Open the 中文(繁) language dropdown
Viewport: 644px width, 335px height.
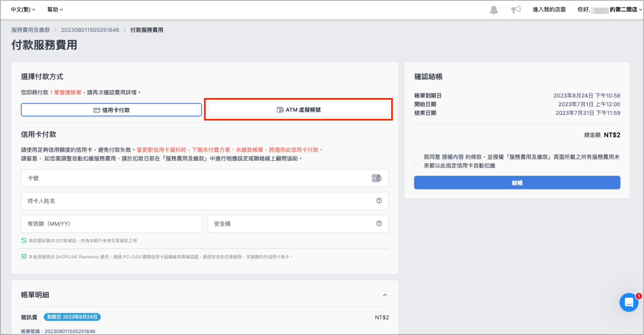pyautogui.click(x=23, y=9)
